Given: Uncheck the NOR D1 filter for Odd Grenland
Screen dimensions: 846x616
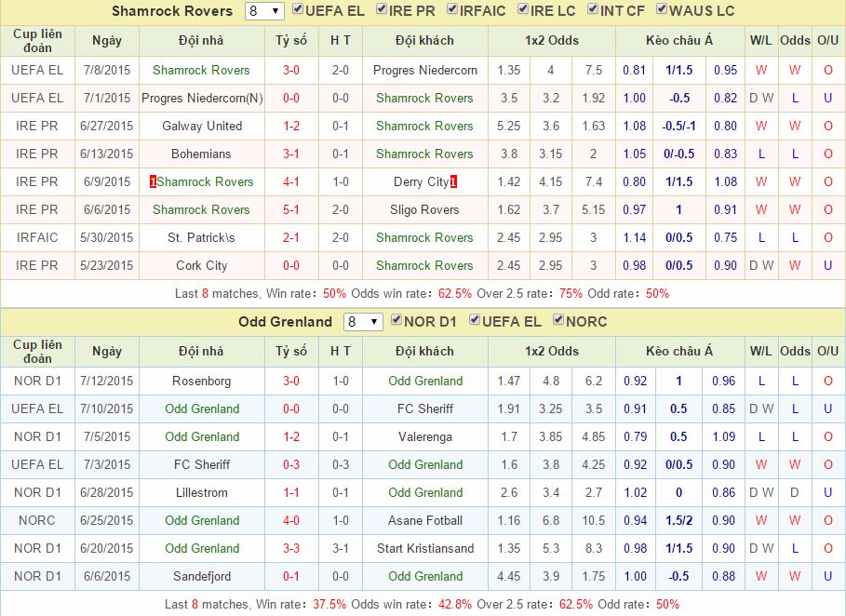Looking at the screenshot, I should [396, 320].
